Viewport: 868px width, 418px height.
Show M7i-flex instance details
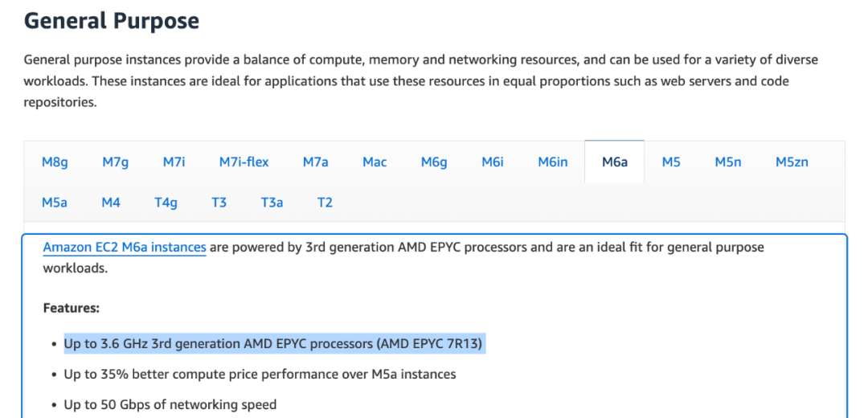tap(244, 162)
